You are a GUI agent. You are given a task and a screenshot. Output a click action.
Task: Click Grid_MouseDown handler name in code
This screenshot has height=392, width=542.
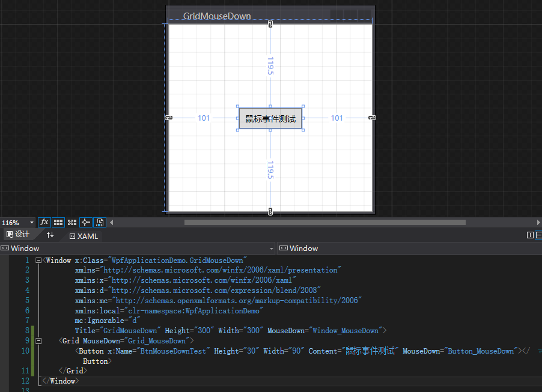[x=157, y=341]
